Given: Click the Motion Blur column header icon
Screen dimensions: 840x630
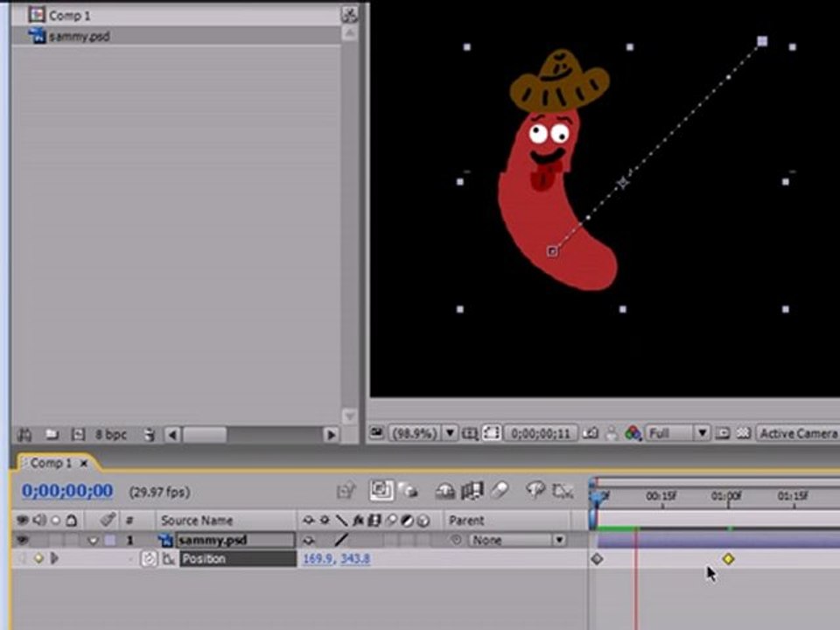Looking at the screenshot, I should coord(391,520).
